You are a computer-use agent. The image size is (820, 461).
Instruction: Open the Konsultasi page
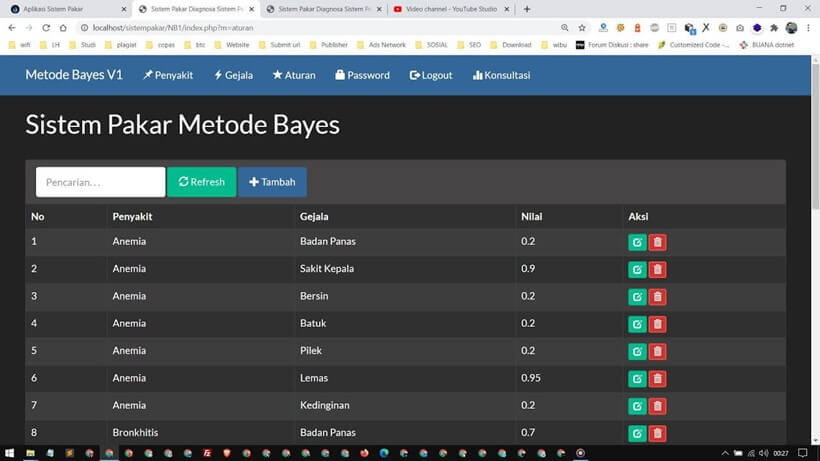(501, 75)
